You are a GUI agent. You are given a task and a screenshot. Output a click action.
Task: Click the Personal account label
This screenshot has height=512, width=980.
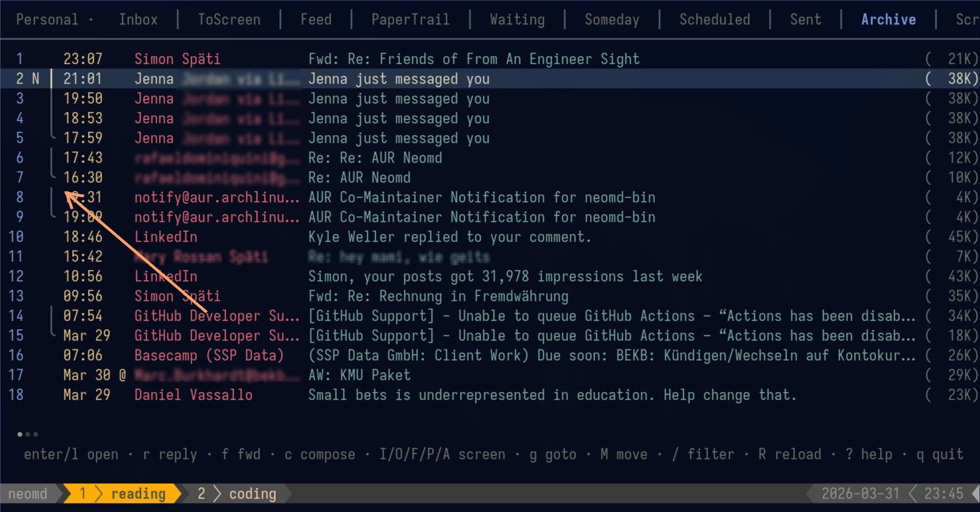[x=47, y=20]
